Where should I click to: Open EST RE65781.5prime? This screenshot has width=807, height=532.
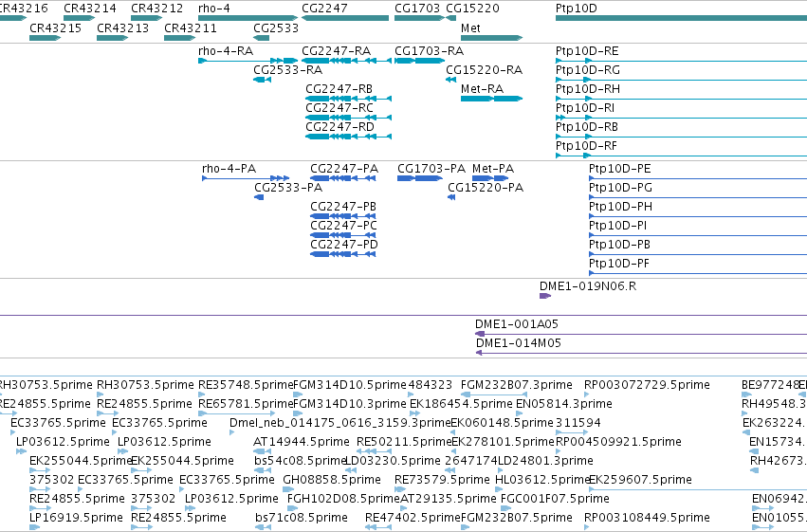[x=246, y=404]
